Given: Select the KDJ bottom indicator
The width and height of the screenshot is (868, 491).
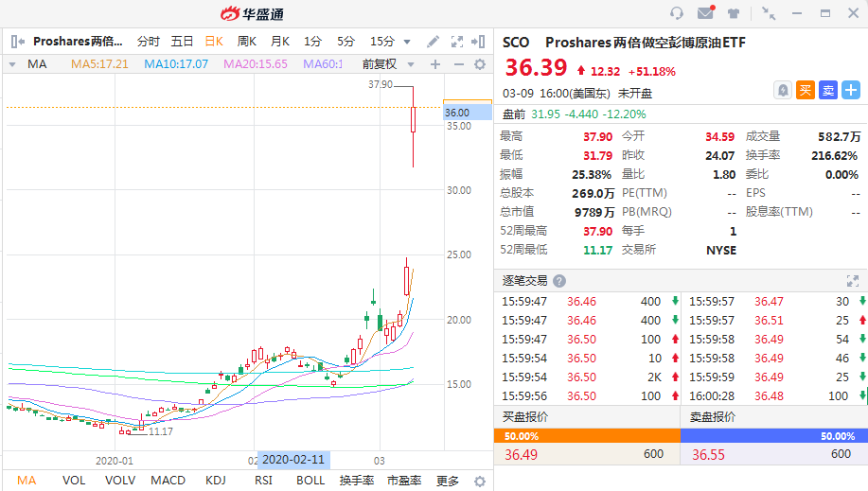Looking at the screenshot, I should [215, 481].
